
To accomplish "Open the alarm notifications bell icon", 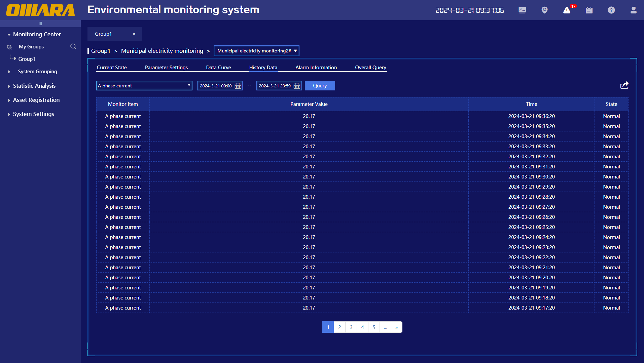I will (x=567, y=10).
